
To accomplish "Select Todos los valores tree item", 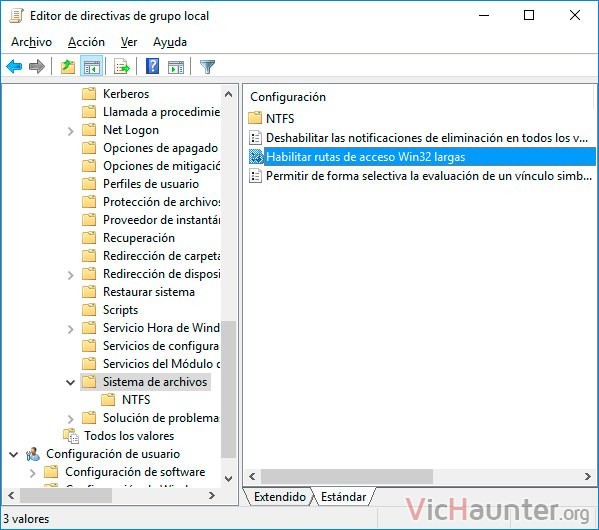I will click(x=129, y=436).
